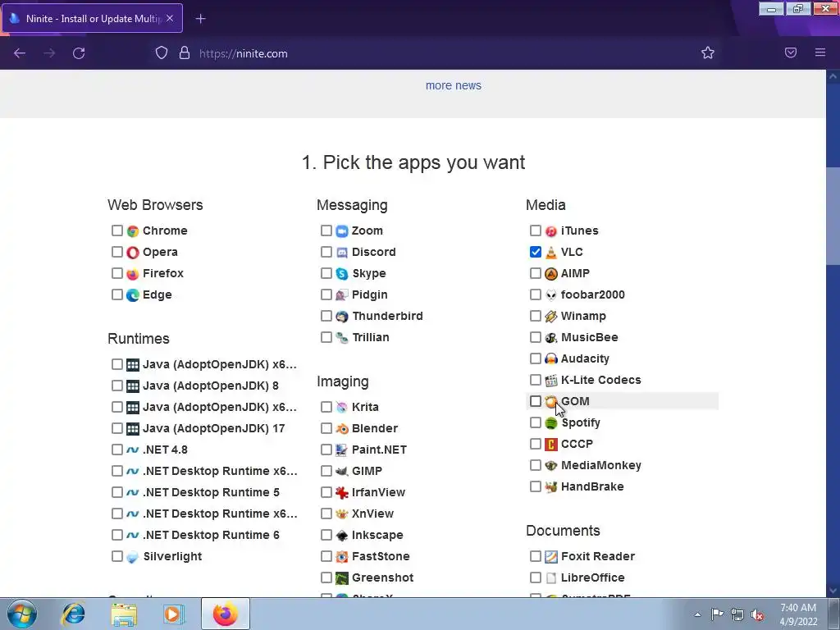
Task: Click the muted volume tray icon
Action: (757, 614)
